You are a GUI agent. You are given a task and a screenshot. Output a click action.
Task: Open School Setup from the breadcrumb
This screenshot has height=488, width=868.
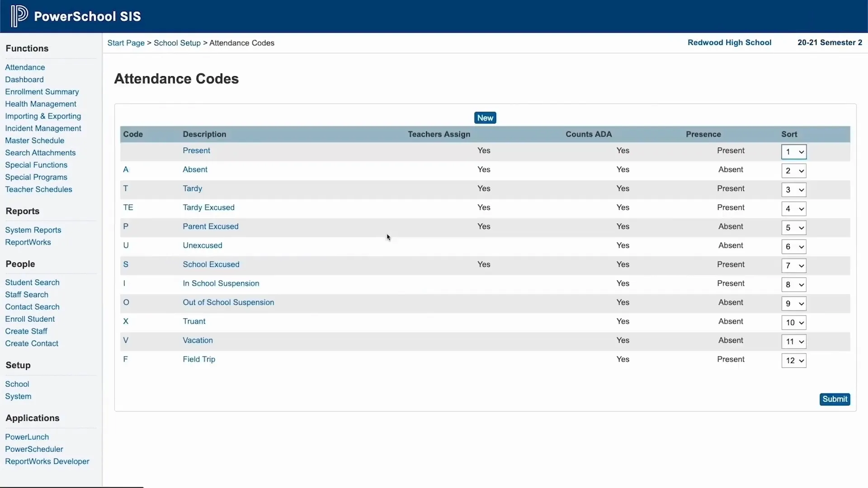[x=177, y=42]
